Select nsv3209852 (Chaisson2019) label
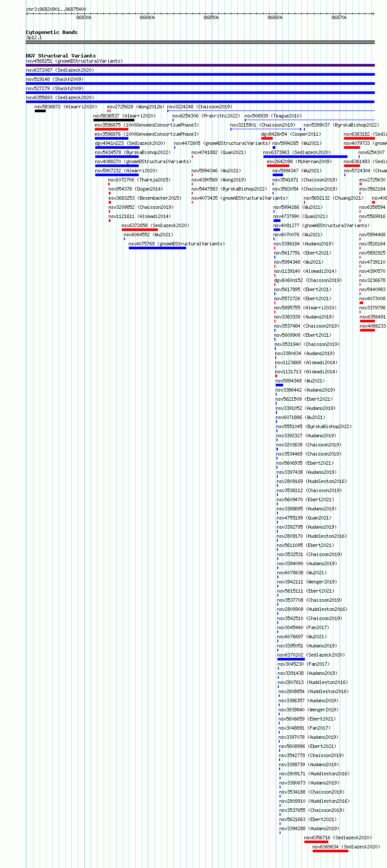387x868 pixels. 140,207
